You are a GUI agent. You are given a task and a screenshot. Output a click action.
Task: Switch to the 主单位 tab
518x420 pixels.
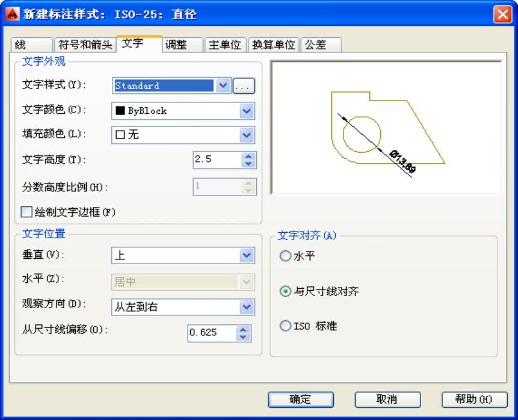[x=225, y=45]
